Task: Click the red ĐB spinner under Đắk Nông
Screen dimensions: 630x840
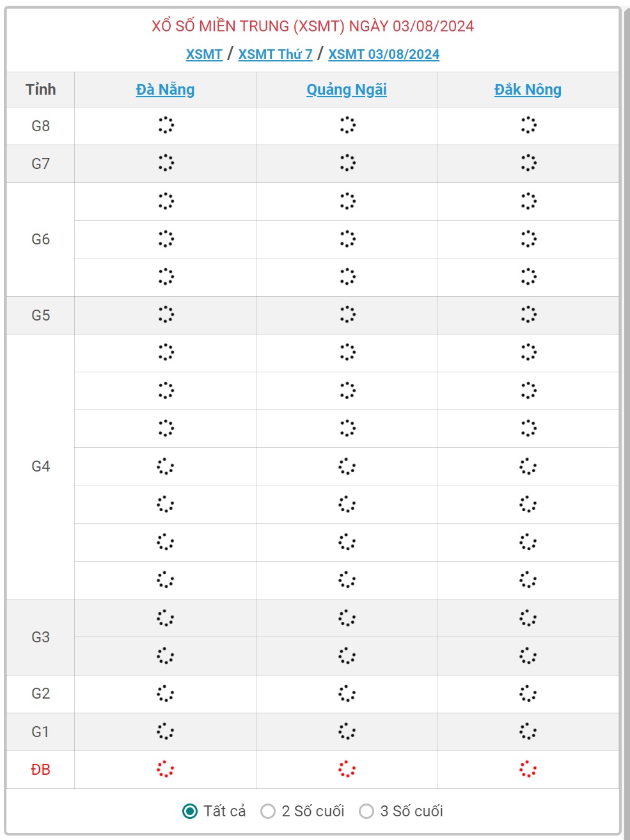Action: 528,769
